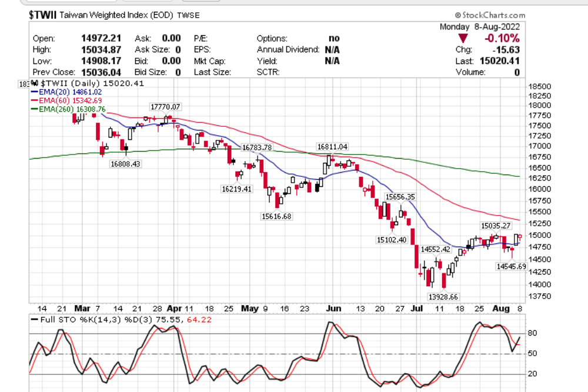Click the TWSE exchange label
This screenshot has height=392, width=588.
[188, 15]
